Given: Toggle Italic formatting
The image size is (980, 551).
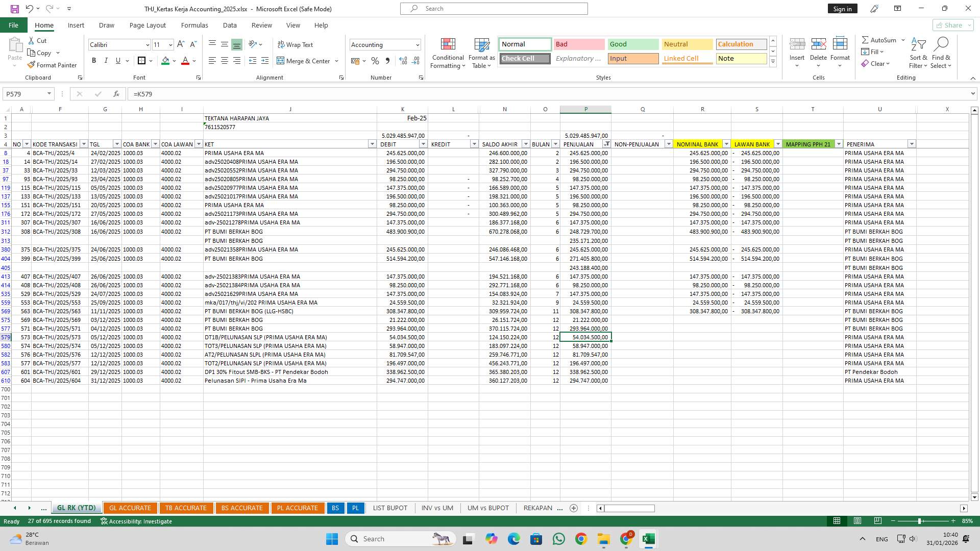Looking at the screenshot, I should (106, 61).
